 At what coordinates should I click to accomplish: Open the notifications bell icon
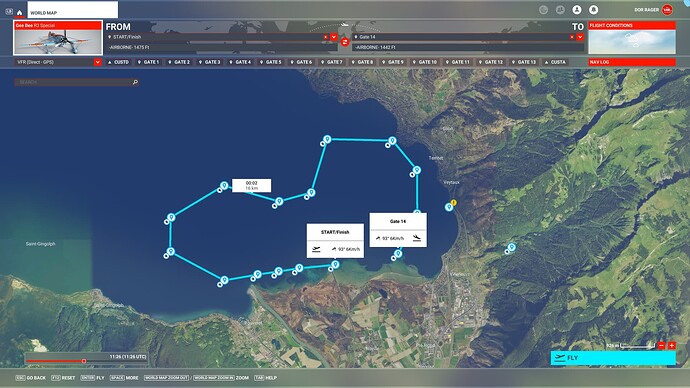coord(593,10)
